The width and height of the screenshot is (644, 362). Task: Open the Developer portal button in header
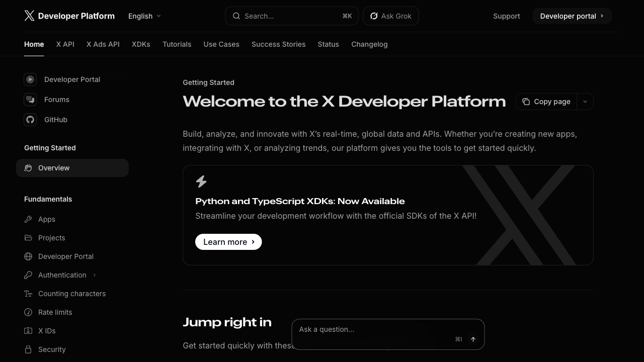pyautogui.click(x=572, y=16)
